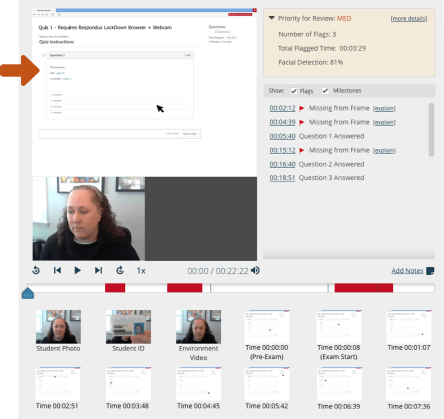This screenshot has height=419, width=444.
Task: Click the rewind 10 seconds icon
Action: pyautogui.click(x=36, y=270)
